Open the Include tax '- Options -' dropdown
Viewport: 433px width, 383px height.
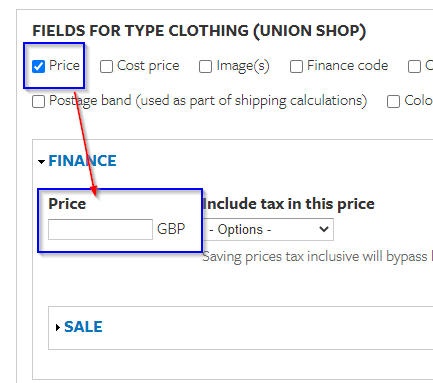(268, 229)
